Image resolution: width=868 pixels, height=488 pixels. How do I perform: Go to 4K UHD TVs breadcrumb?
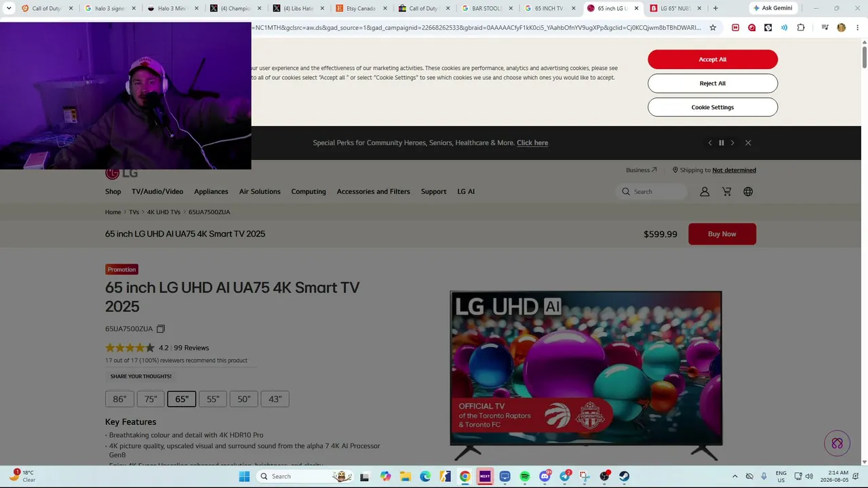163,212
